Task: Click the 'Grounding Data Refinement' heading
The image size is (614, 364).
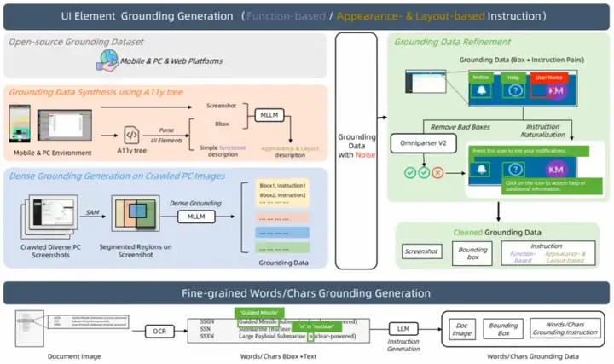Action: pyautogui.click(x=452, y=42)
